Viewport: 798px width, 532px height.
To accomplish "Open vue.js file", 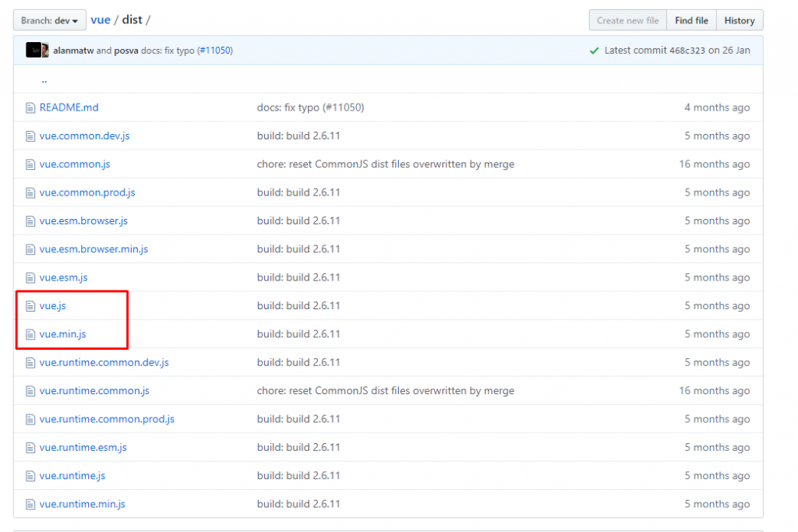I will [52, 305].
